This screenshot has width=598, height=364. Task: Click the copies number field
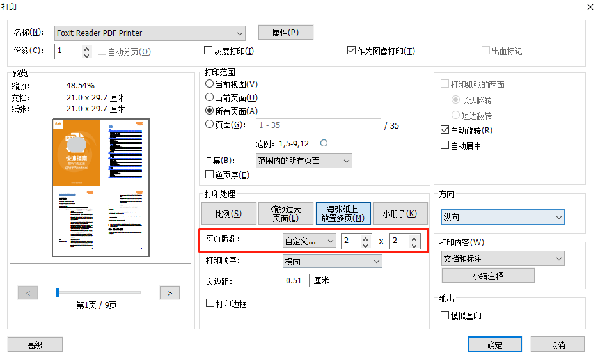click(69, 52)
